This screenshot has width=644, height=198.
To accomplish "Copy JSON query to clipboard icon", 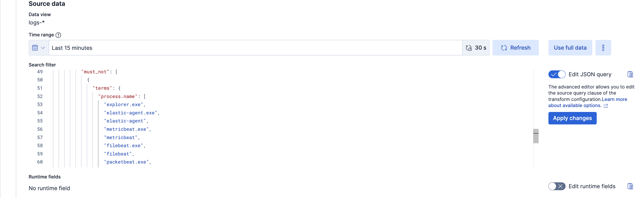I will click(630, 74).
